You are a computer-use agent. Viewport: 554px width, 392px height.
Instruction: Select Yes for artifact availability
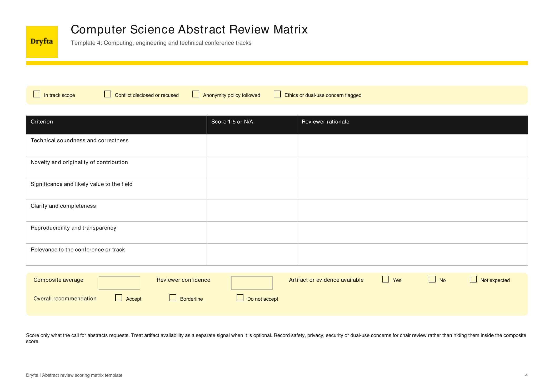386,279
